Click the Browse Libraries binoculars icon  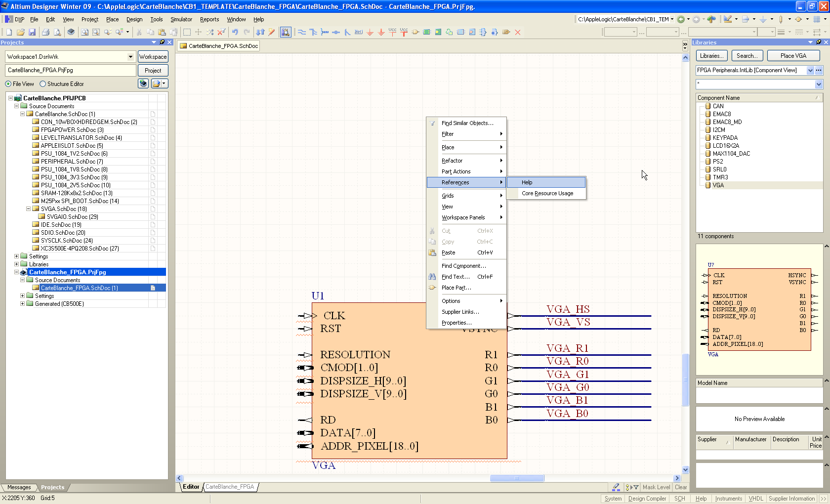tap(286, 32)
